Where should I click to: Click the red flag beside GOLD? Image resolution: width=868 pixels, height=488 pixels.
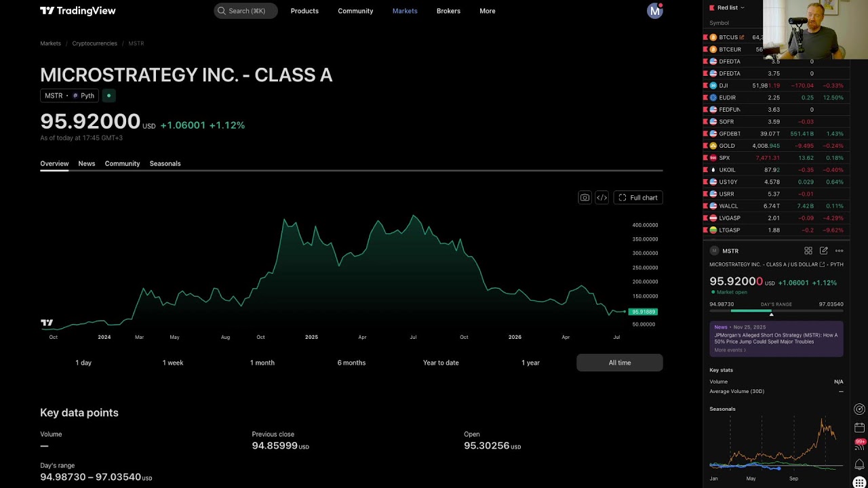point(705,146)
